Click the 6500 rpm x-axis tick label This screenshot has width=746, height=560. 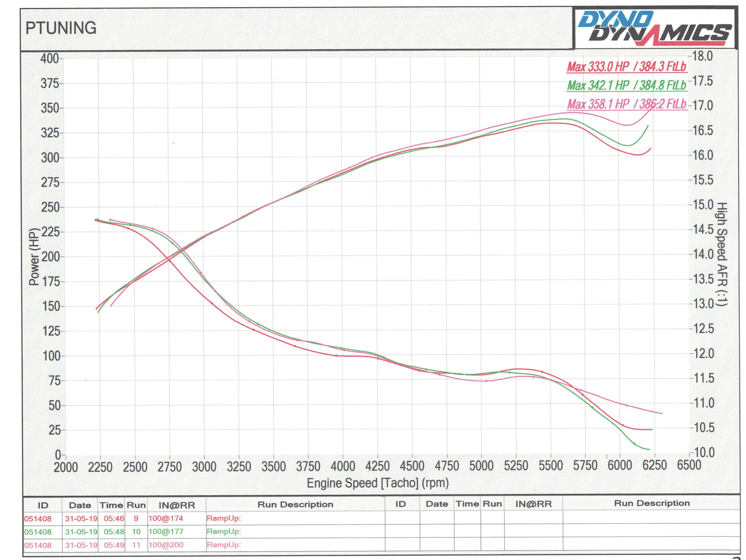coord(689,465)
